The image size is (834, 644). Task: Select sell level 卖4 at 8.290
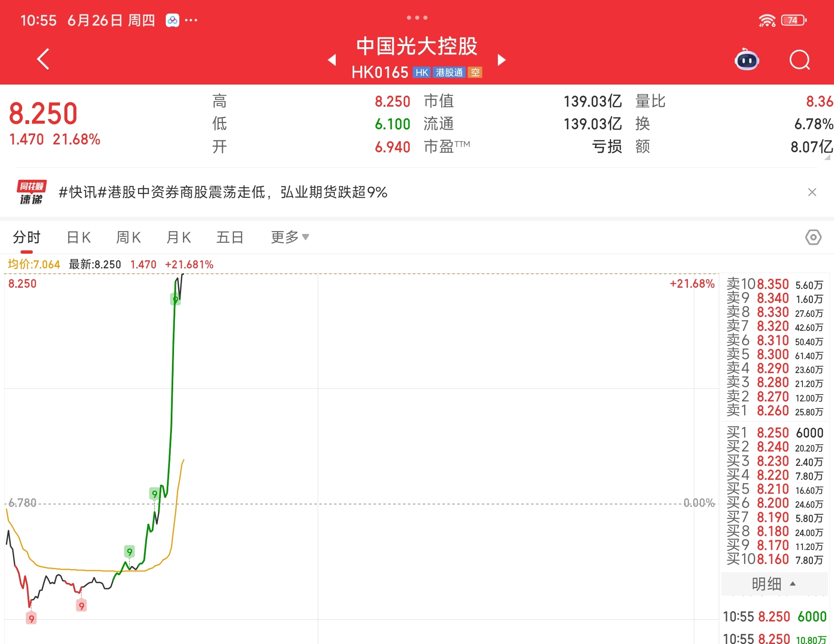pos(774,368)
